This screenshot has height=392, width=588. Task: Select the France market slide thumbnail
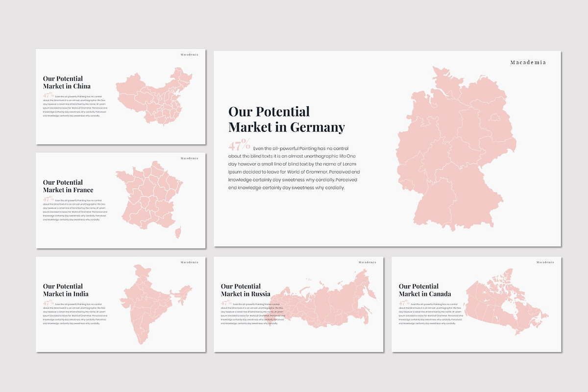click(x=121, y=200)
